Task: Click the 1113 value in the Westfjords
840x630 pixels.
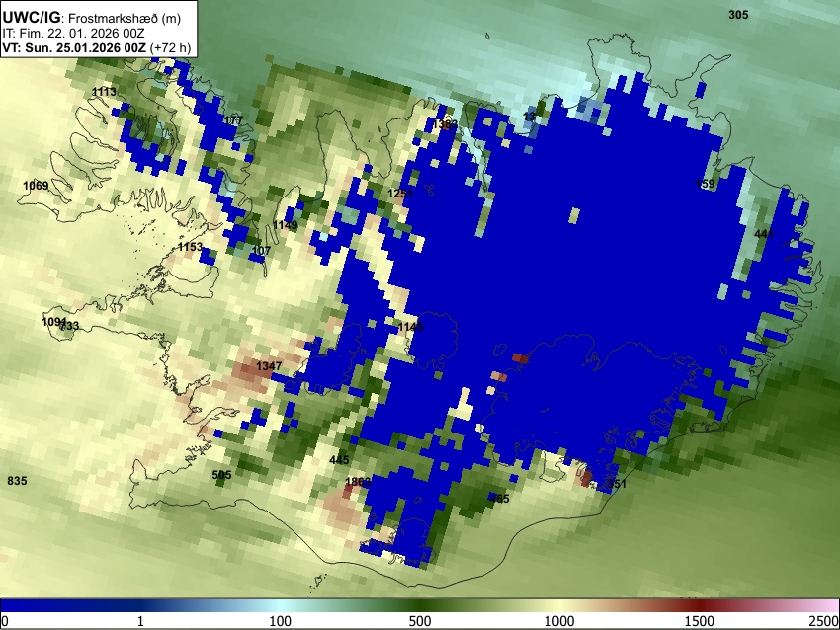Action: pos(104,92)
